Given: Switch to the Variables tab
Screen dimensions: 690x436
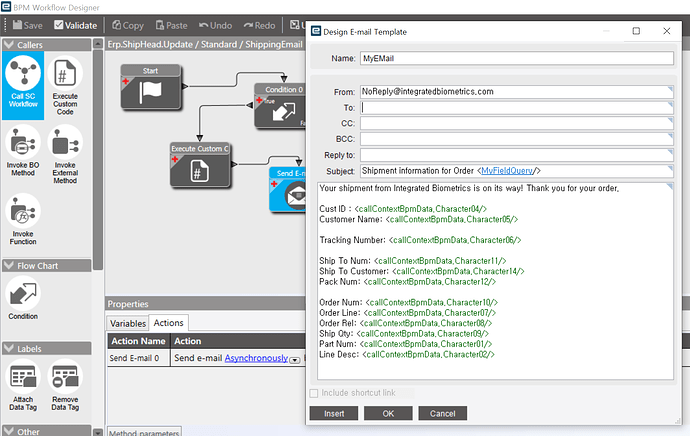Looking at the screenshot, I should pos(128,323).
